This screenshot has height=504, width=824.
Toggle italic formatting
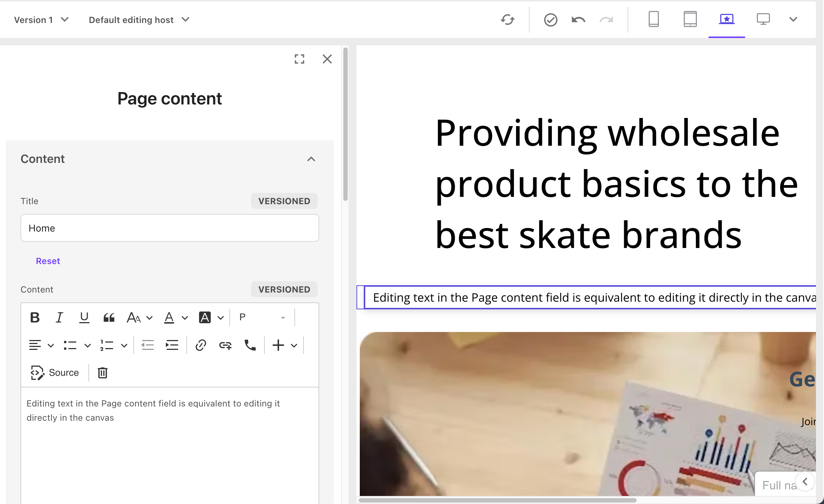[59, 317]
